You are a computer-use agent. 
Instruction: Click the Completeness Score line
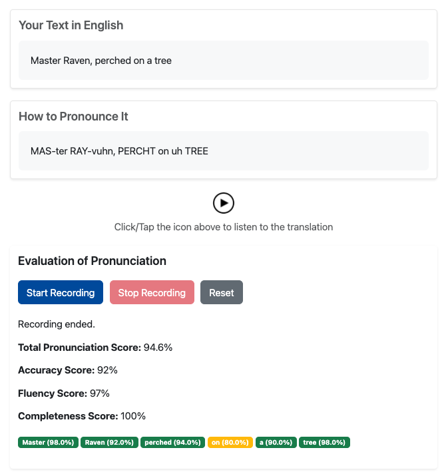click(82, 416)
